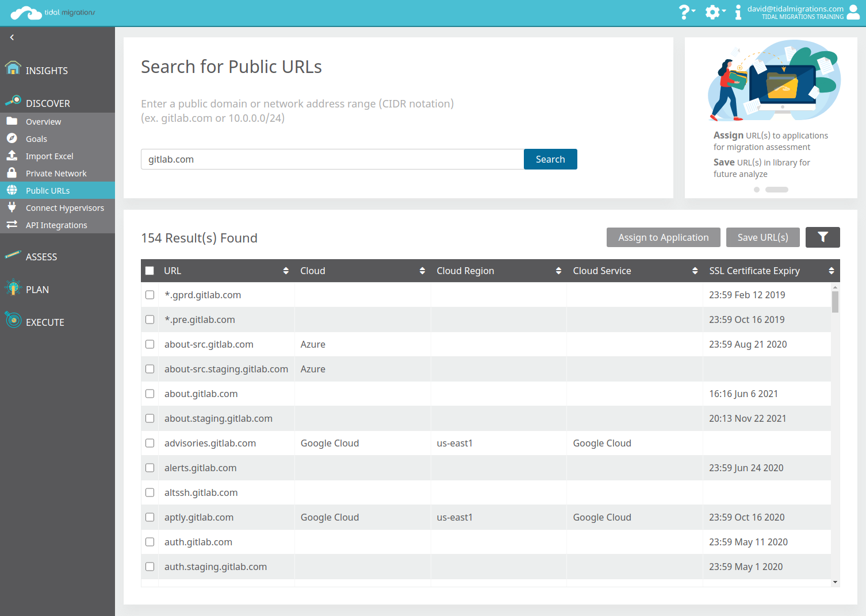Viewport: 866px width, 616px height.
Task: Check the altssh.gitlab.com checkbox
Action: (x=150, y=492)
